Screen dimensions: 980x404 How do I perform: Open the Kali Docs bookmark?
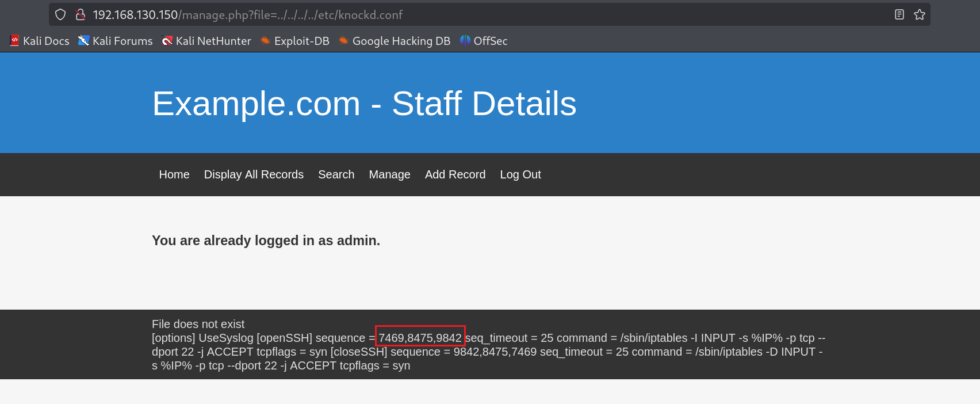[x=40, y=41]
